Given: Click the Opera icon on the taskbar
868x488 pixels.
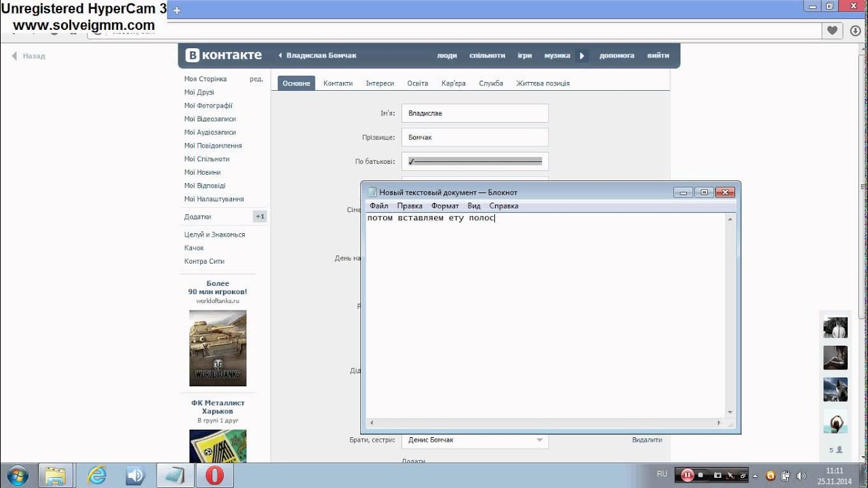Looking at the screenshot, I should (214, 476).
